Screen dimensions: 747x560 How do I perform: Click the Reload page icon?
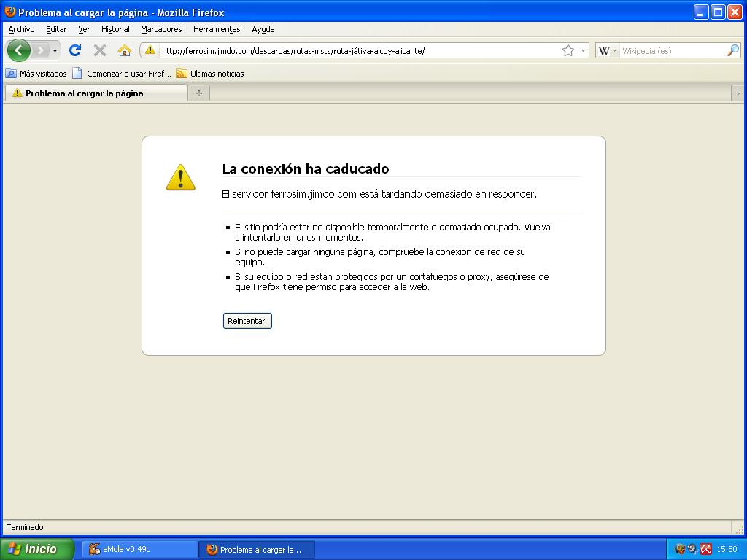(74, 50)
